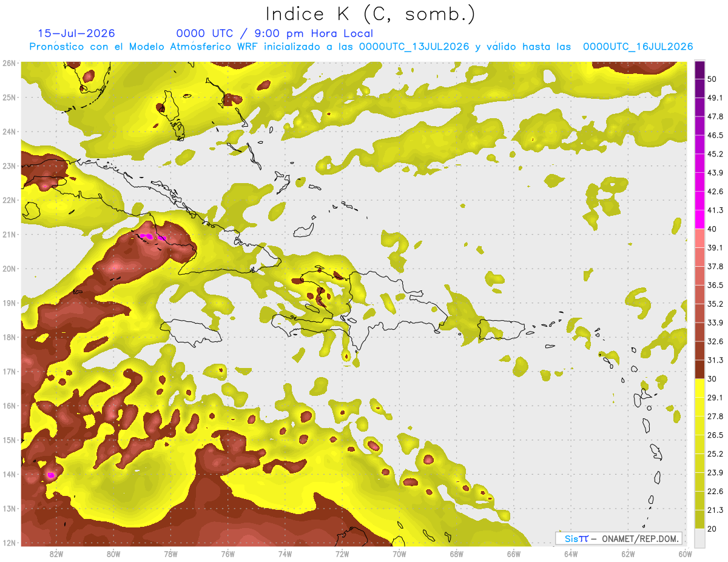This screenshot has height=562, width=728.
Task: Pick the bright yellow swatch between 29.1 and 30
Action: point(699,388)
